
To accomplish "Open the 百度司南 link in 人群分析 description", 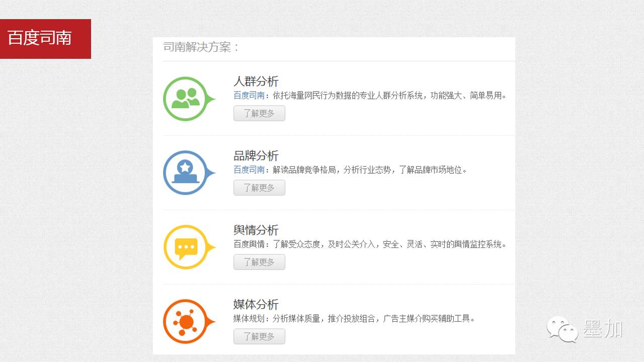I will 249,96.
